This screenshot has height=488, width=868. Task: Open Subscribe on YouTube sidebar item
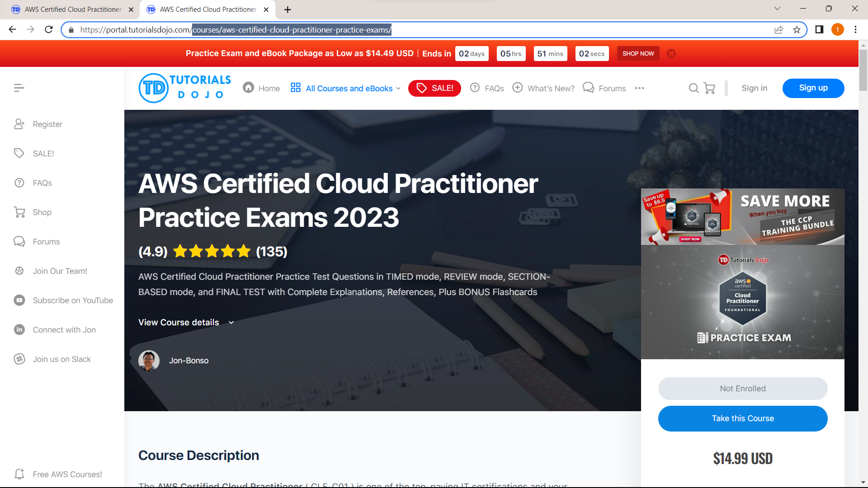point(72,300)
